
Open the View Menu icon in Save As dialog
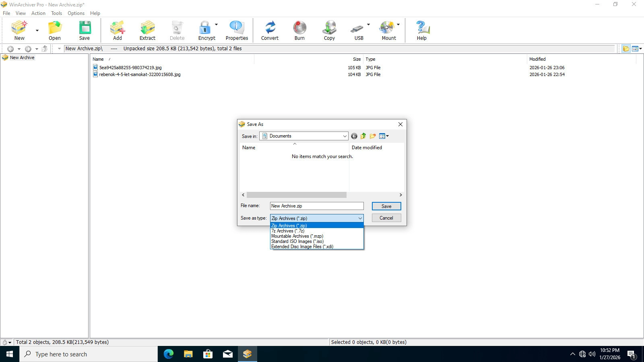click(384, 136)
